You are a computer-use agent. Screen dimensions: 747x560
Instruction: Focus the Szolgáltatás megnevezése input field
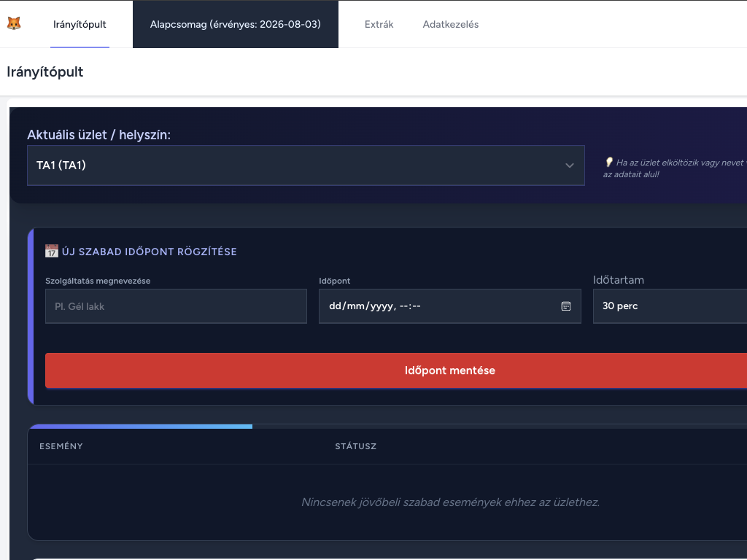click(x=176, y=306)
